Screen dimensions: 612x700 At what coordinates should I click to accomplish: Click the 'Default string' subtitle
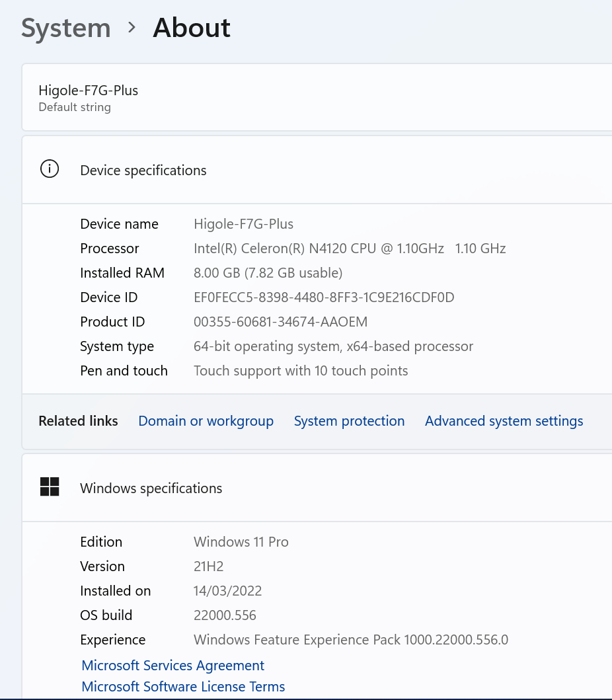pos(75,107)
